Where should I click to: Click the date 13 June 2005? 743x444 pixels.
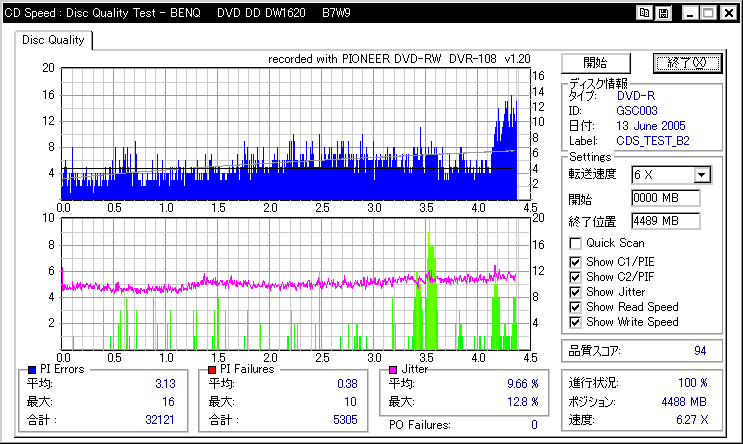[651, 126]
